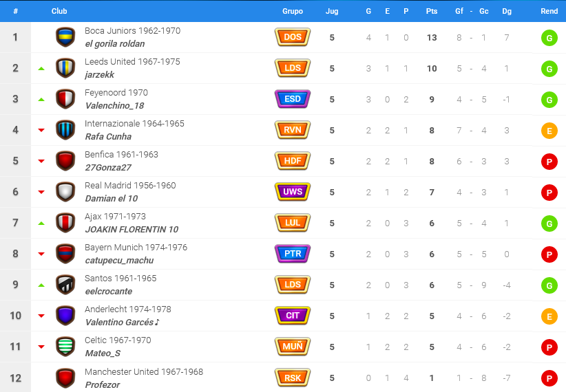Open the UWS group badge
The image size is (566, 392).
point(293,192)
